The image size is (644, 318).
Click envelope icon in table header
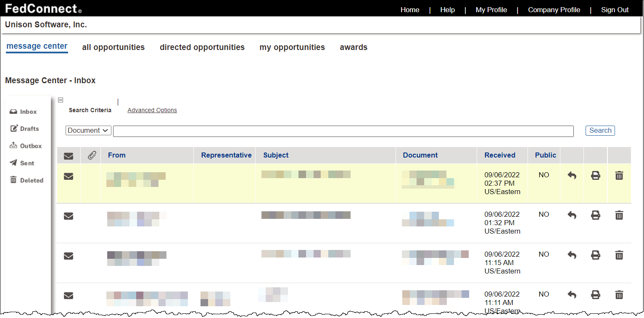[x=69, y=156]
